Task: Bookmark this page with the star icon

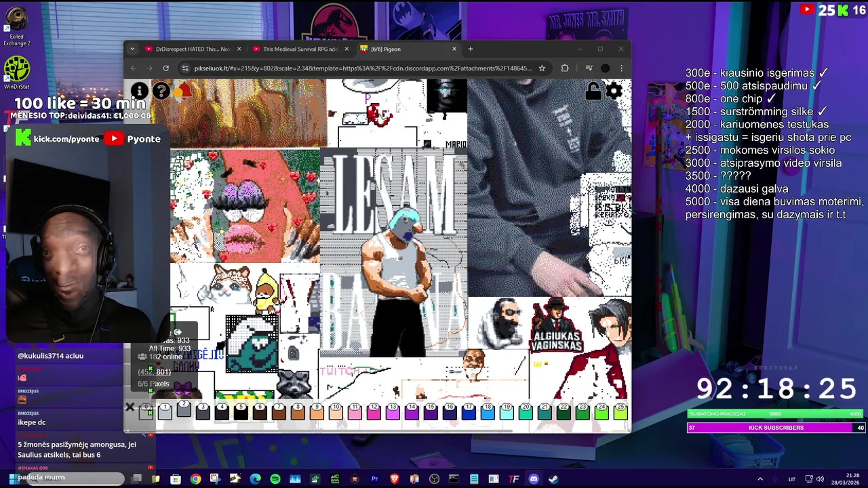Action: coord(542,68)
